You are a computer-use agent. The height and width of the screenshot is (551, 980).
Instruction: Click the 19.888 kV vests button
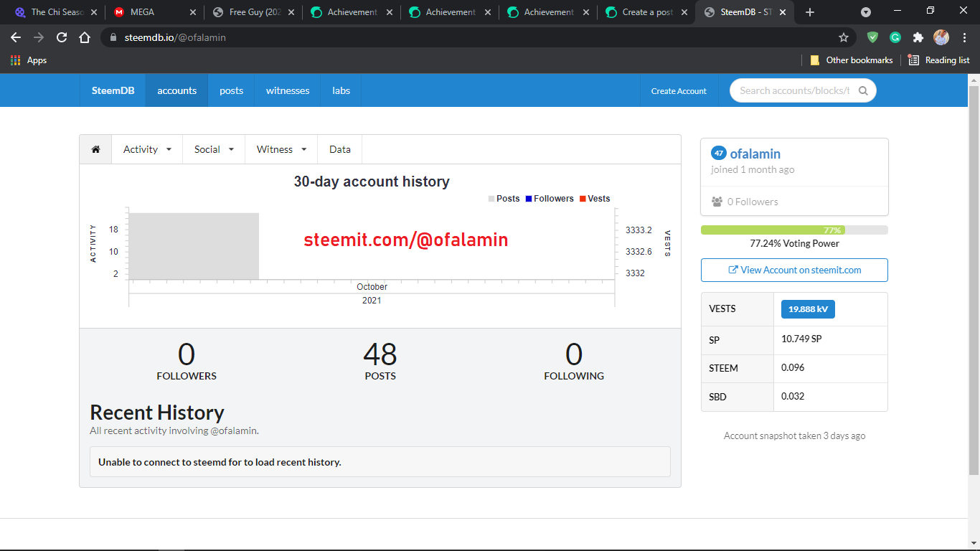tap(808, 309)
